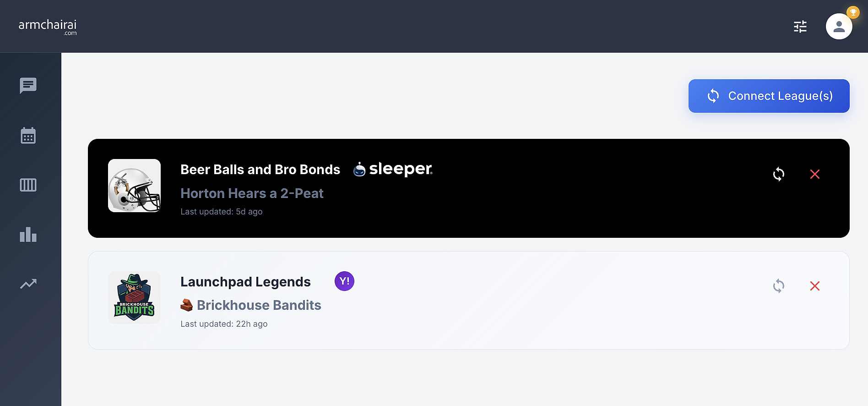This screenshot has width=868, height=406.
Task: Open the filter preferences icon top right
Action: [x=800, y=27]
